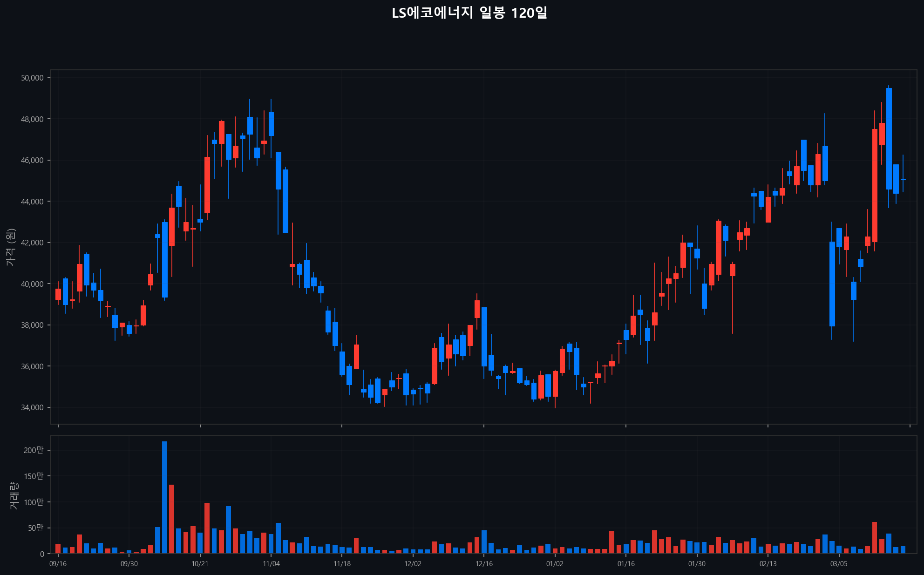Click the 거래량 volume axis label
The height and width of the screenshot is (575, 924).
click(14, 495)
